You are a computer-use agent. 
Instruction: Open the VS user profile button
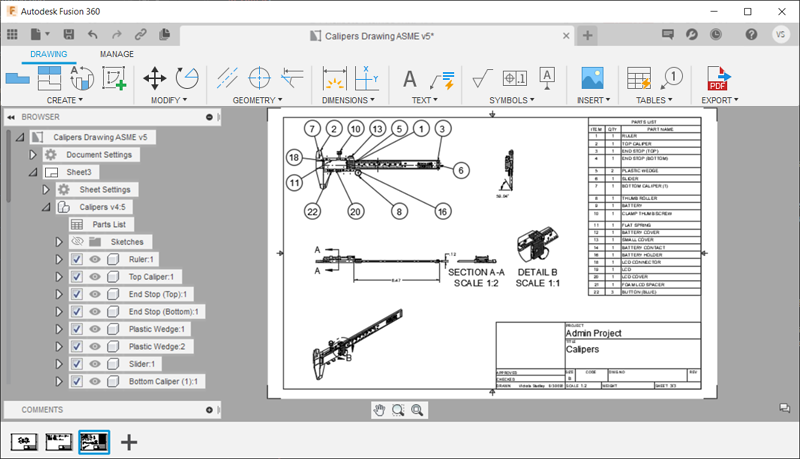(x=780, y=34)
